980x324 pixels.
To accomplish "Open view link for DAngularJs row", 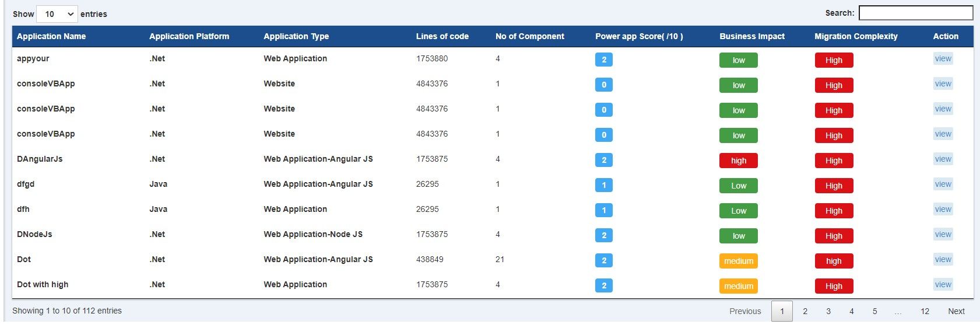I will click(943, 159).
